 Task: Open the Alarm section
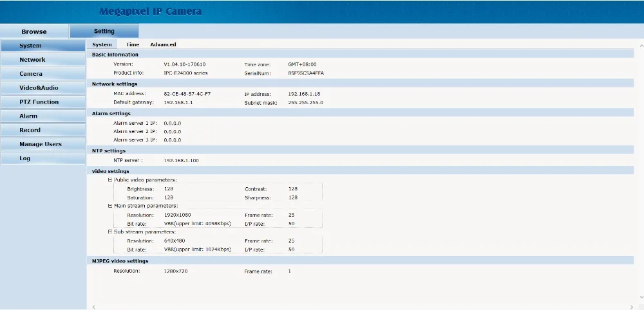pyautogui.click(x=43, y=116)
